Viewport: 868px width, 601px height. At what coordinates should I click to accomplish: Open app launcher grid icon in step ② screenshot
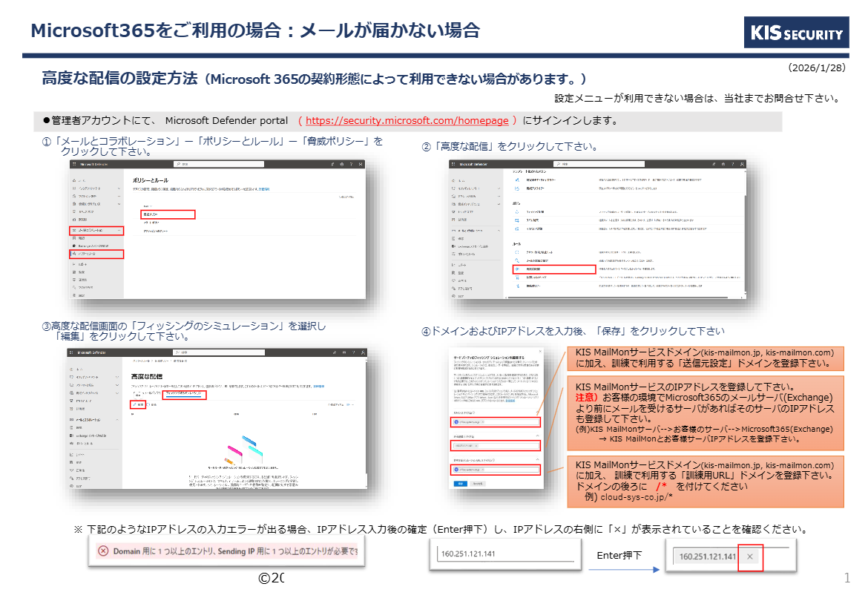tap(453, 165)
